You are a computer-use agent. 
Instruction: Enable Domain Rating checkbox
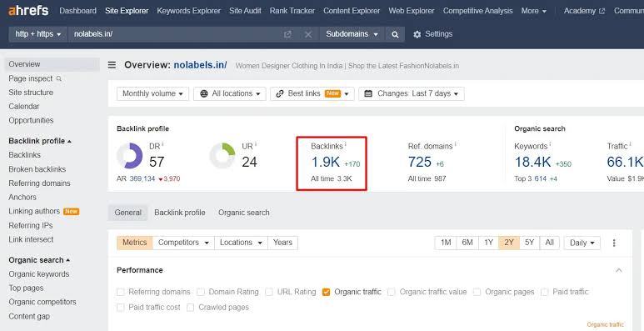[201, 292]
